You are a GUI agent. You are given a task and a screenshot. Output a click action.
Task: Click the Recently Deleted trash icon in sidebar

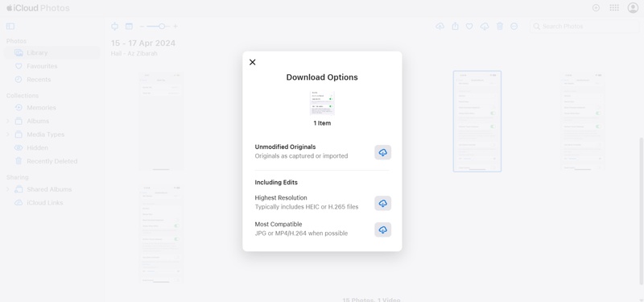click(19, 161)
